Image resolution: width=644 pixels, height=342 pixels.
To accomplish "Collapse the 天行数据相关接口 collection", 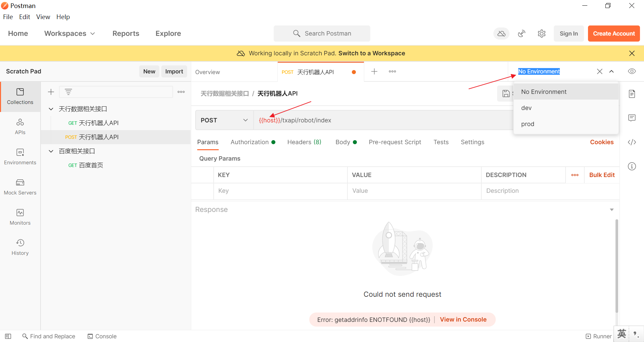I will [x=51, y=109].
